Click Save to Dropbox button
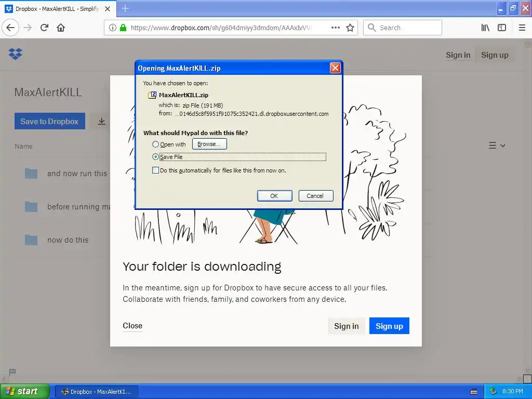532x399 pixels. tap(49, 121)
